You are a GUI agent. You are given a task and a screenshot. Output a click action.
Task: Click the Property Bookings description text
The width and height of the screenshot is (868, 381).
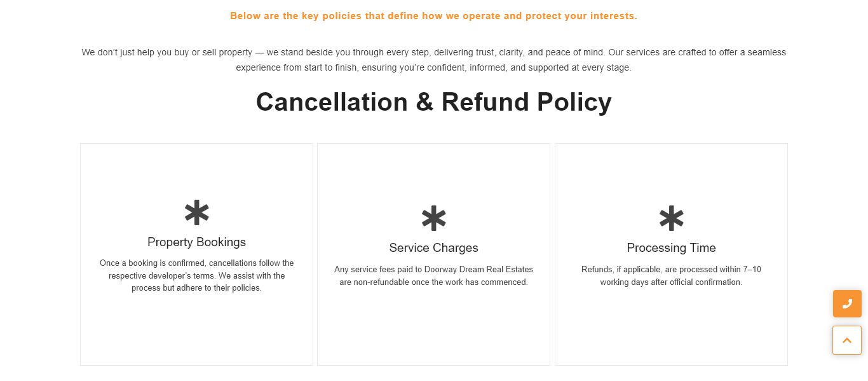click(196, 275)
